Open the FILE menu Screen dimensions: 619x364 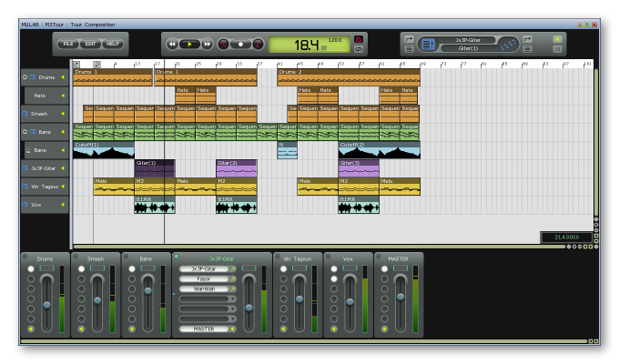point(68,44)
